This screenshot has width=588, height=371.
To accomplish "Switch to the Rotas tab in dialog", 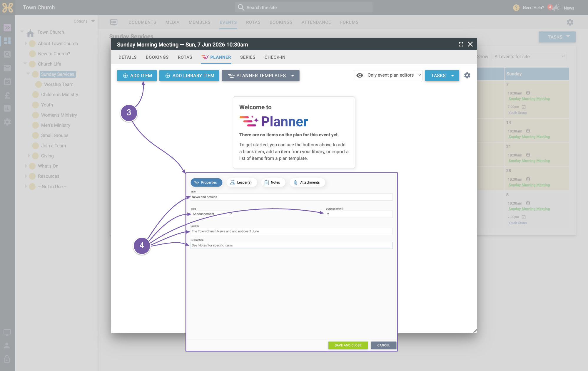I will (x=185, y=57).
